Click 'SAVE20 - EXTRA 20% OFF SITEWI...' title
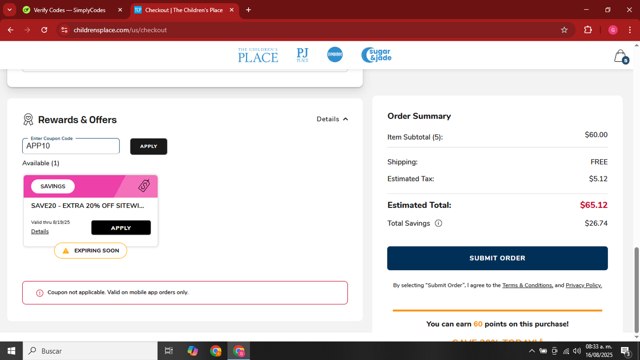This screenshot has width=640, height=360. click(87, 206)
